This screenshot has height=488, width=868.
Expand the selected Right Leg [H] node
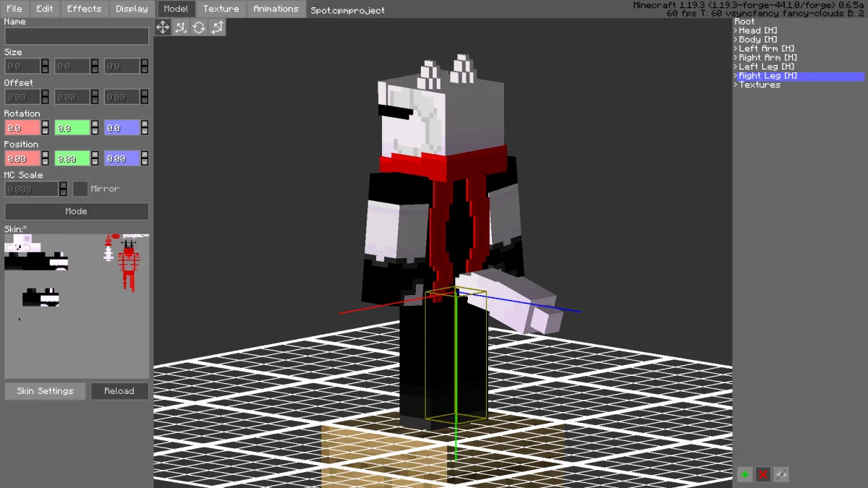coord(736,76)
